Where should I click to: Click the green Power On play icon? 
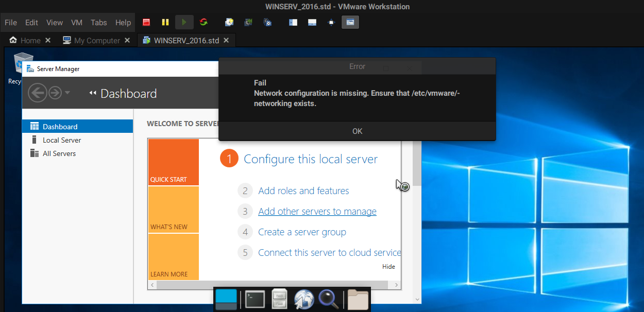coord(184,22)
